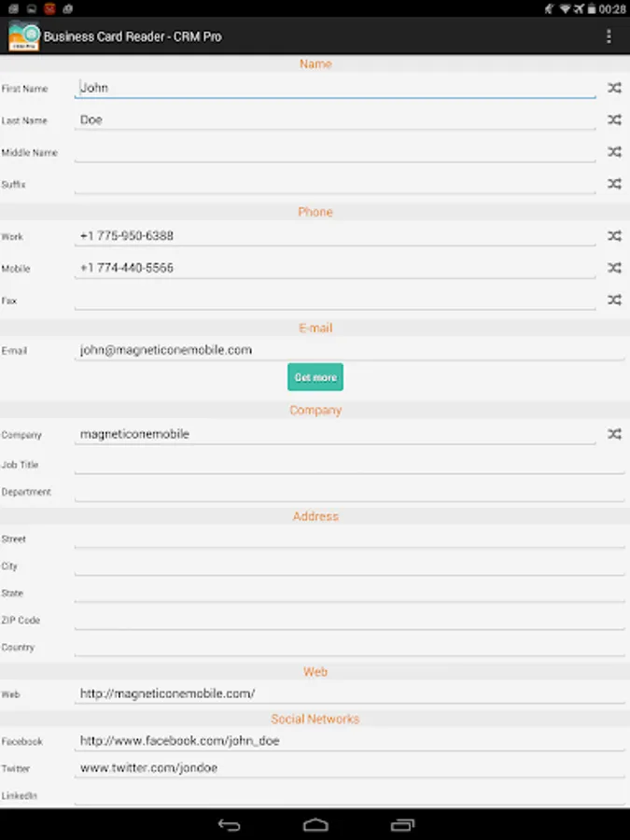Viewport: 630px width, 840px height.
Task: Tap the Get more button
Action: tap(315, 377)
